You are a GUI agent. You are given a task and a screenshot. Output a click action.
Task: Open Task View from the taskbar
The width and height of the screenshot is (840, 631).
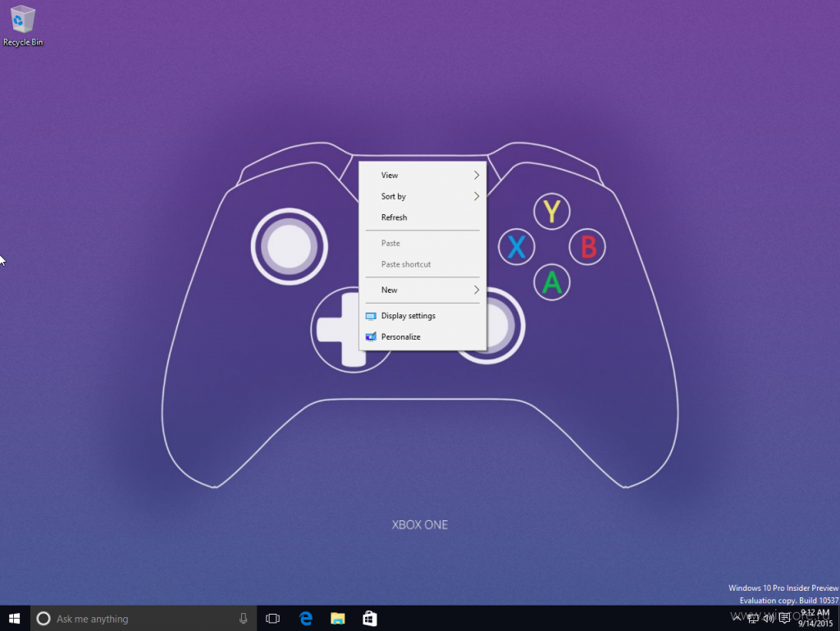pos(272,619)
